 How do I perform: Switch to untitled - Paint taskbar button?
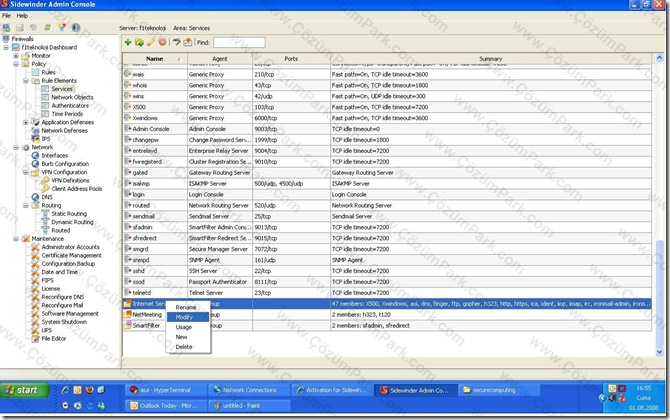click(x=250, y=405)
